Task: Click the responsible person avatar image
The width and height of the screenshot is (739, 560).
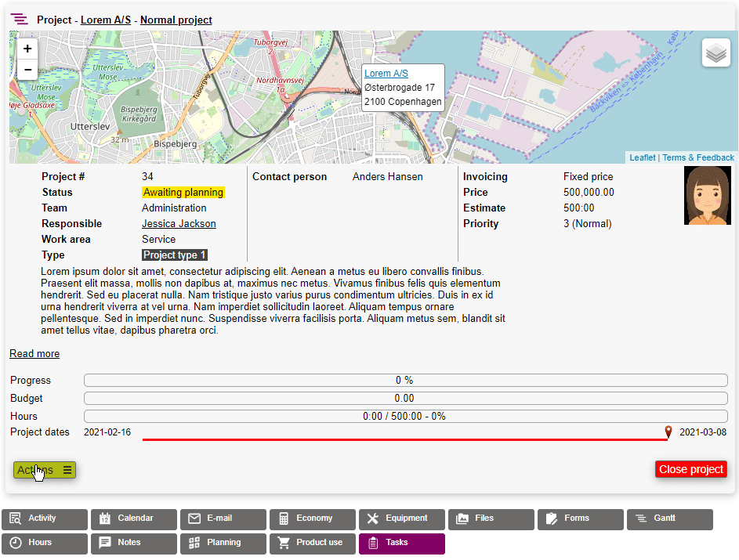Action: tap(707, 196)
